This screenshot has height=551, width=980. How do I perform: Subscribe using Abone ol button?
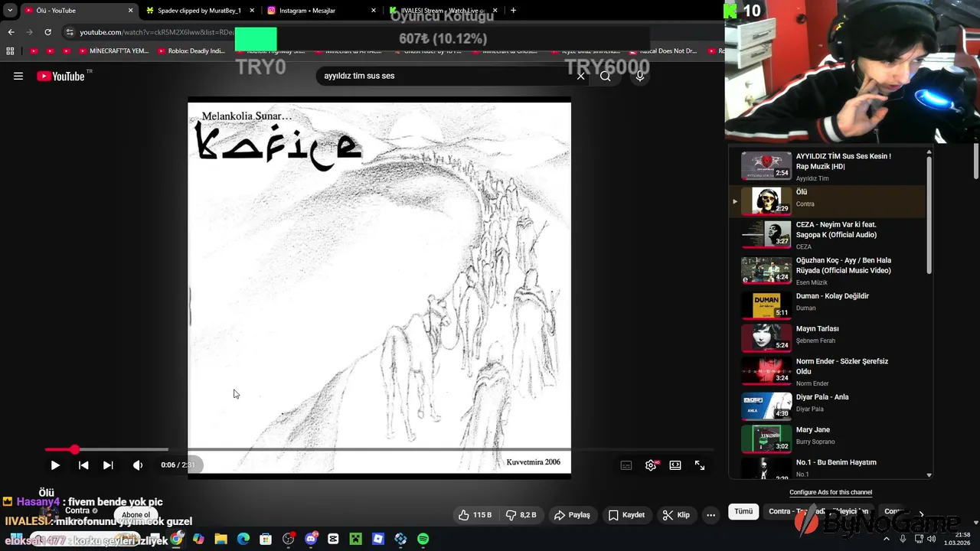(136, 515)
